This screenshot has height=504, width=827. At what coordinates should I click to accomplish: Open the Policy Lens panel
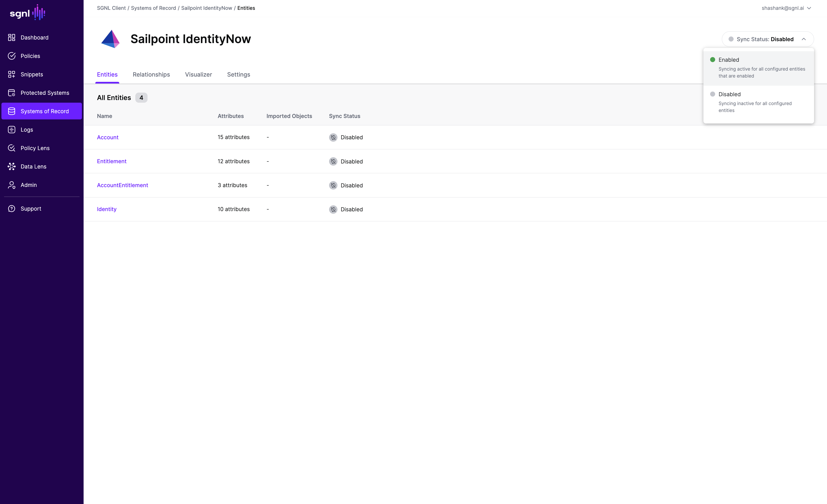tap(35, 148)
